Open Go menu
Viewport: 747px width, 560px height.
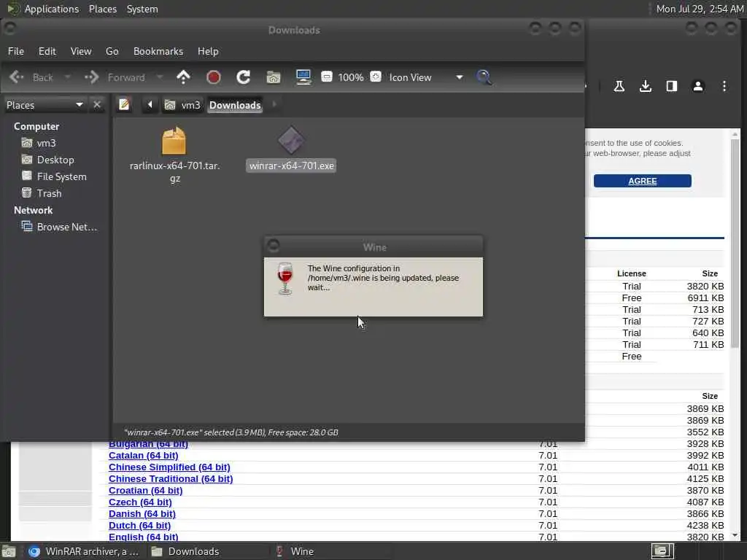(112, 51)
